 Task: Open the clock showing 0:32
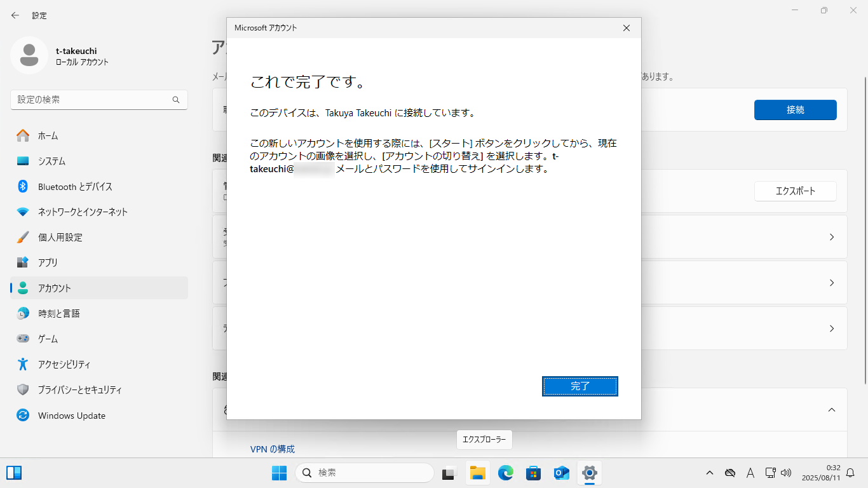click(821, 473)
